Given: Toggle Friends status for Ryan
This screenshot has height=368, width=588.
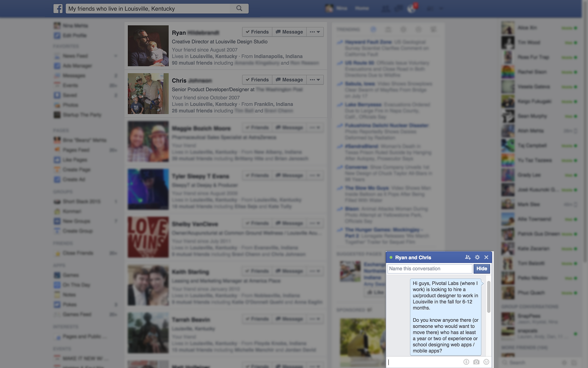Looking at the screenshot, I should (257, 32).
